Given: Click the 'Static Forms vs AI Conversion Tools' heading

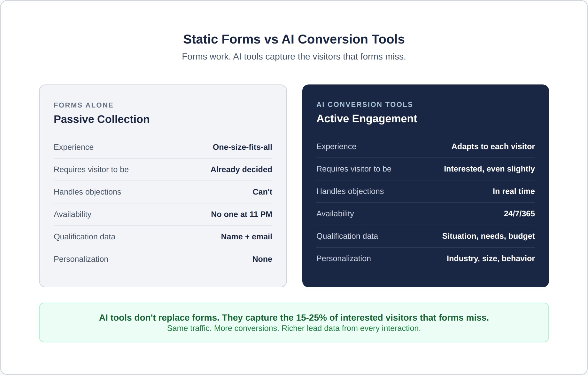Looking at the screenshot, I should [x=294, y=39].
